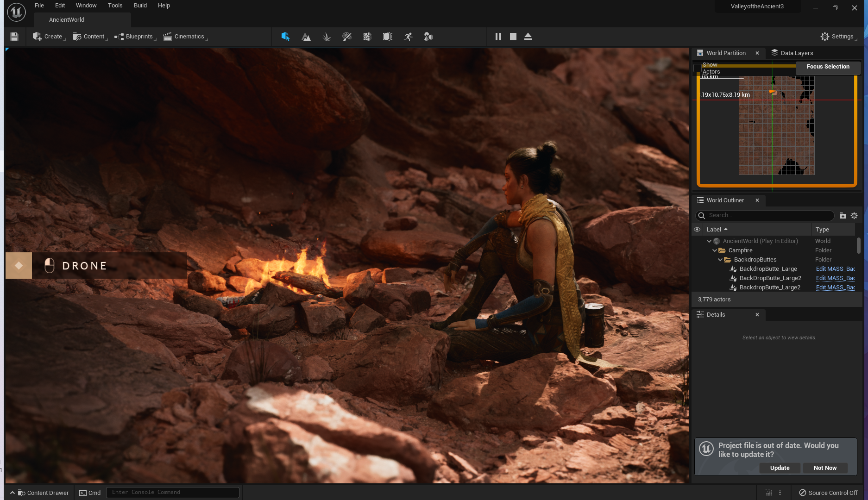The image size is (868, 500).
Task: Click the Data Layers stack icon
Action: point(774,53)
